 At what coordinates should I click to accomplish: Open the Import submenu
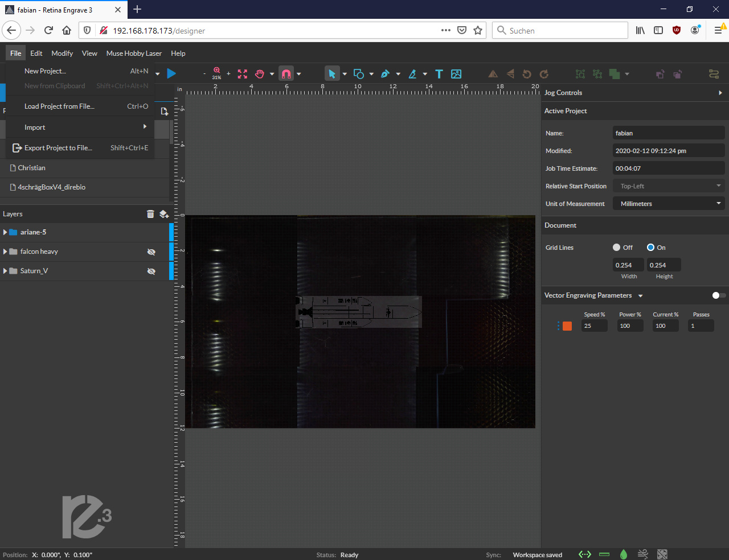[x=80, y=127]
